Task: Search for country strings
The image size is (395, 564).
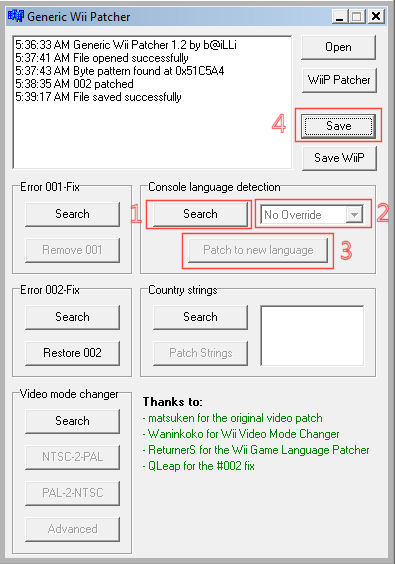Action: click(x=200, y=317)
